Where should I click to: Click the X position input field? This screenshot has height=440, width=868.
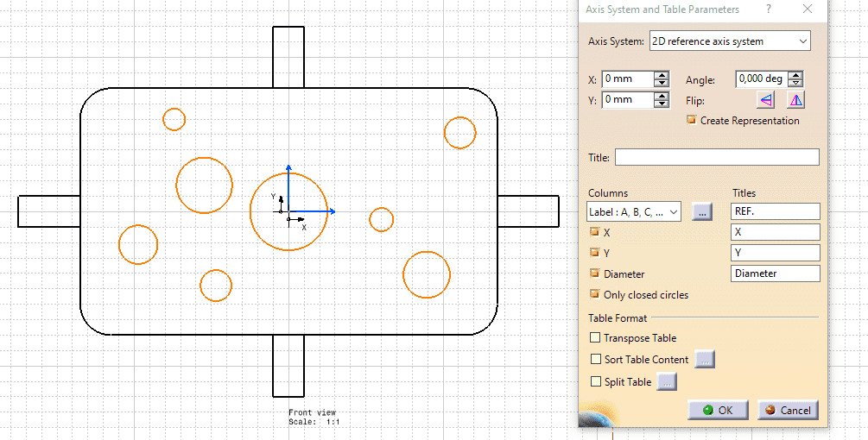[x=628, y=79]
